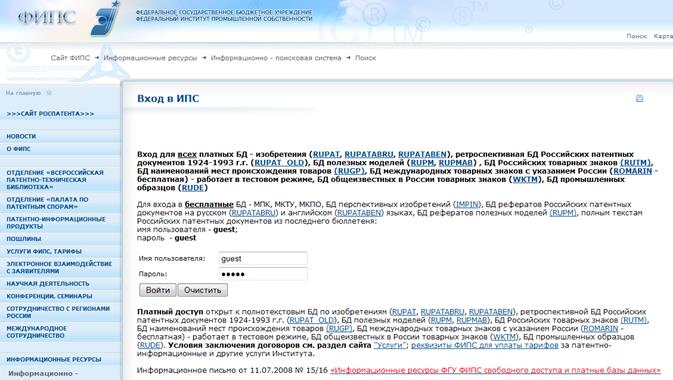Open RUPATABEN link in free databases paragraph
673x380 pixels.
(359, 213)
